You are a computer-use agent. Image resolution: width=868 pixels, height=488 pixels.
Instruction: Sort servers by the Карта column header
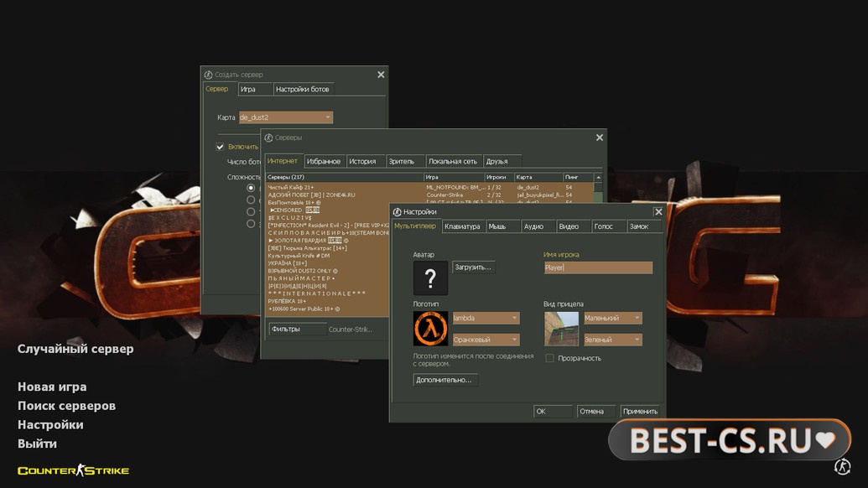point(538,177)
